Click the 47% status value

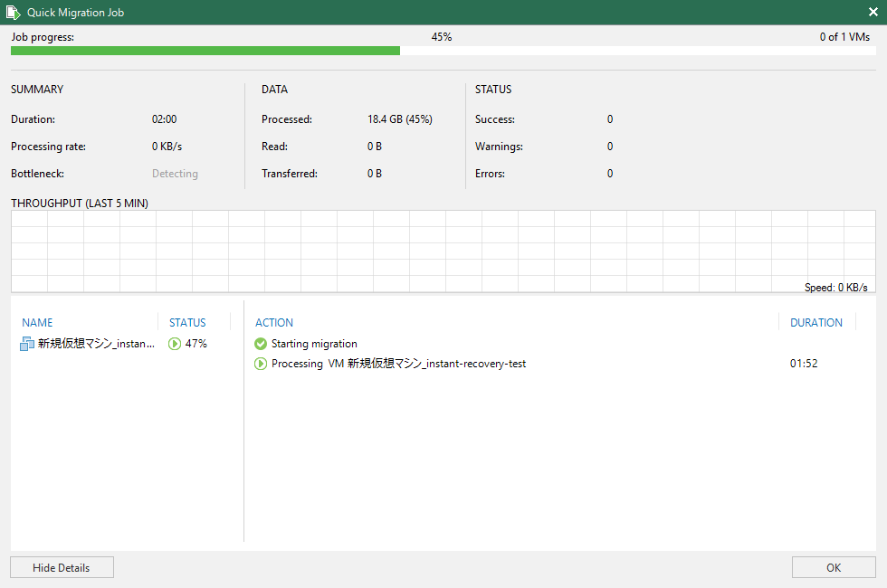(x=196, y=344)
